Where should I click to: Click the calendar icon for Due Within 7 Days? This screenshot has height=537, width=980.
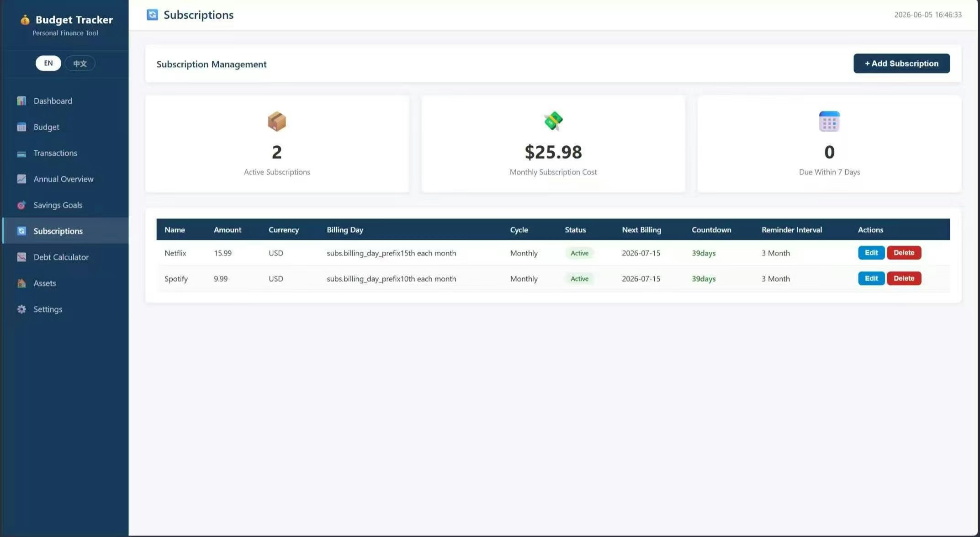coord(829,121)
